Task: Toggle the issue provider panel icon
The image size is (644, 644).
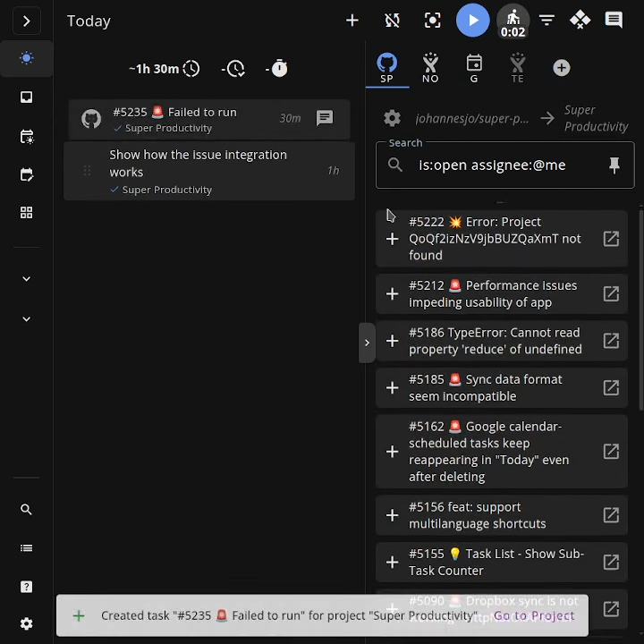Action: pos(580,20)
